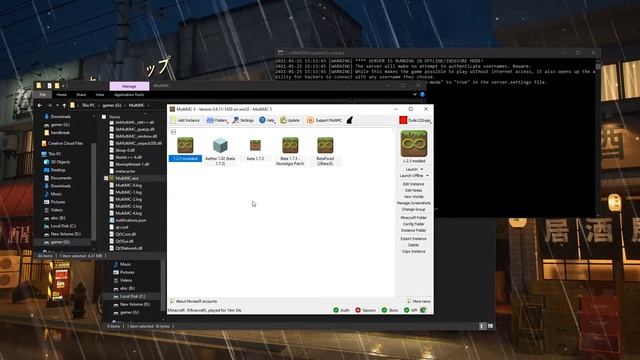Open About Microsoft accounts news link
Image resolution: width=640 pixels, height=360 pixels.
point(193,301)
